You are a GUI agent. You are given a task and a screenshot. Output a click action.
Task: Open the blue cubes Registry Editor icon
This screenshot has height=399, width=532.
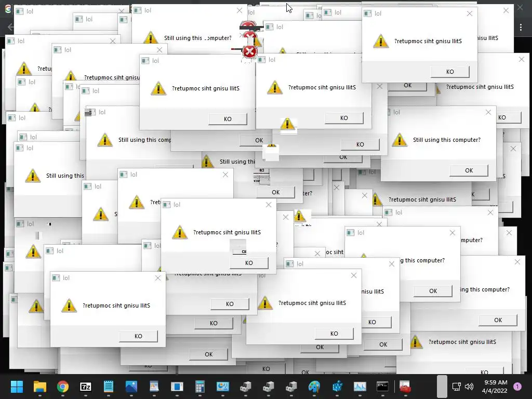(337, 387)
